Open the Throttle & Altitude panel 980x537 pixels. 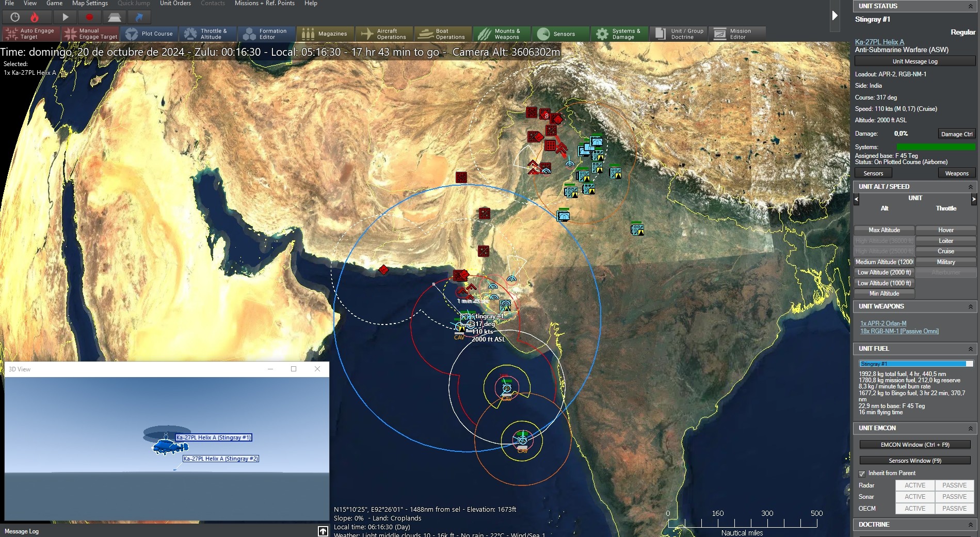point(208,34)
